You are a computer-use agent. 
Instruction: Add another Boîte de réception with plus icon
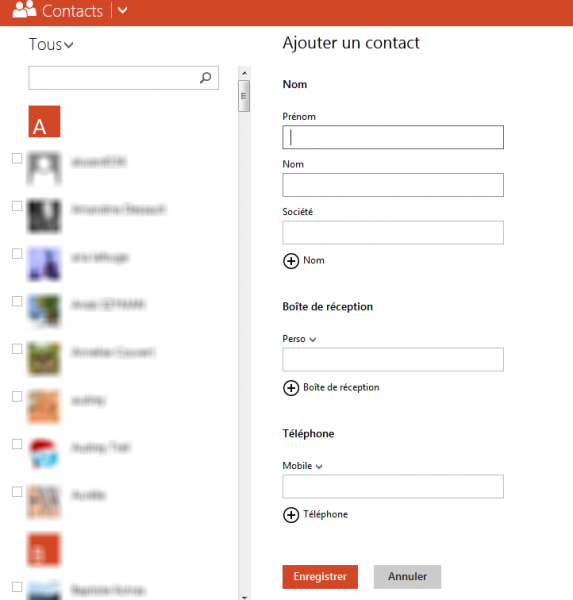tap(291, 388)
